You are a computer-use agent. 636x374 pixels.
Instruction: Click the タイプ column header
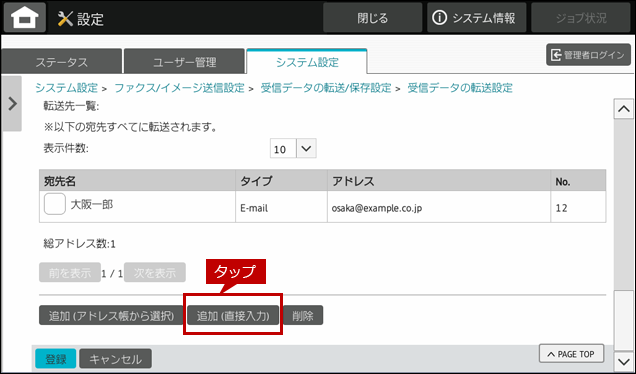281,181
